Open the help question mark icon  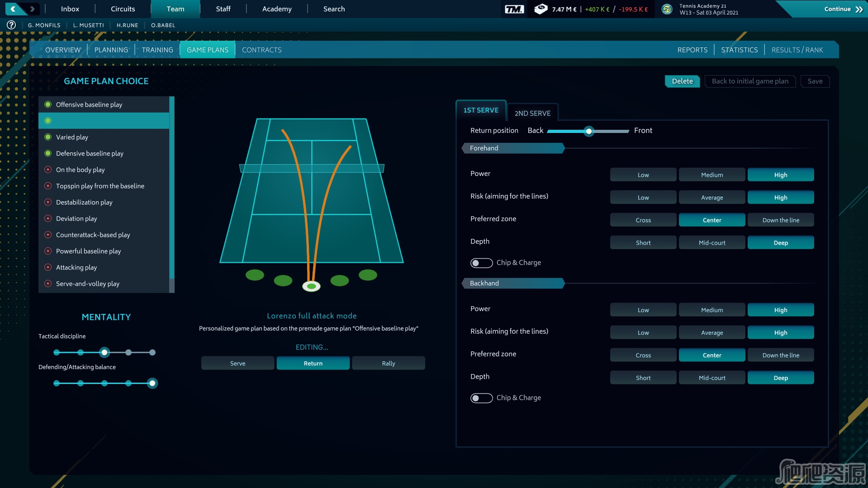(11, 25)
